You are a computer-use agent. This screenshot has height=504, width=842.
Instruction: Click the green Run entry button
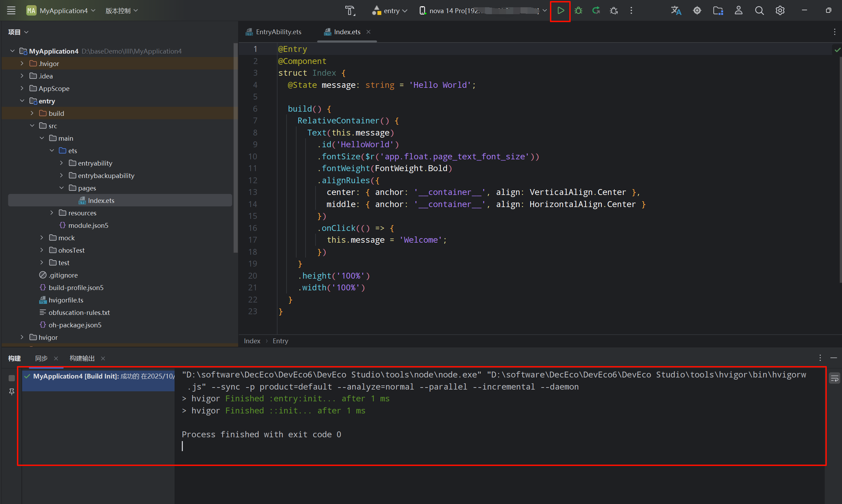(561, 11)
